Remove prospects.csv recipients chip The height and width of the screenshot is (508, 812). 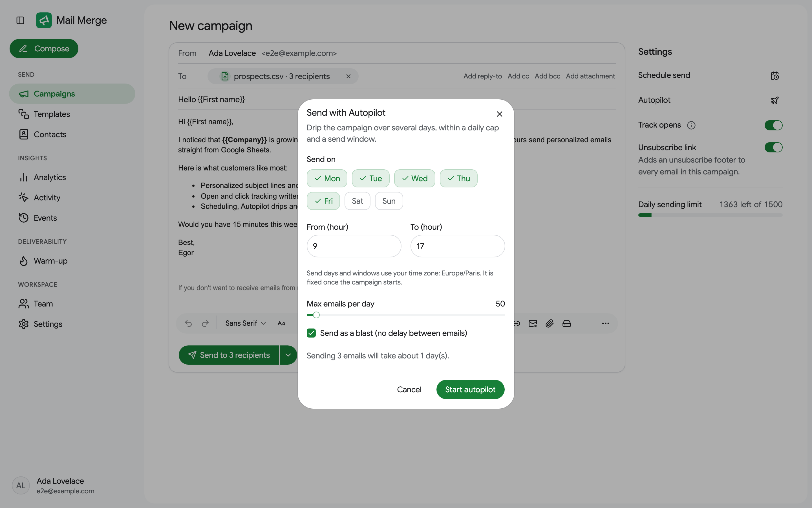click(348, 76)
